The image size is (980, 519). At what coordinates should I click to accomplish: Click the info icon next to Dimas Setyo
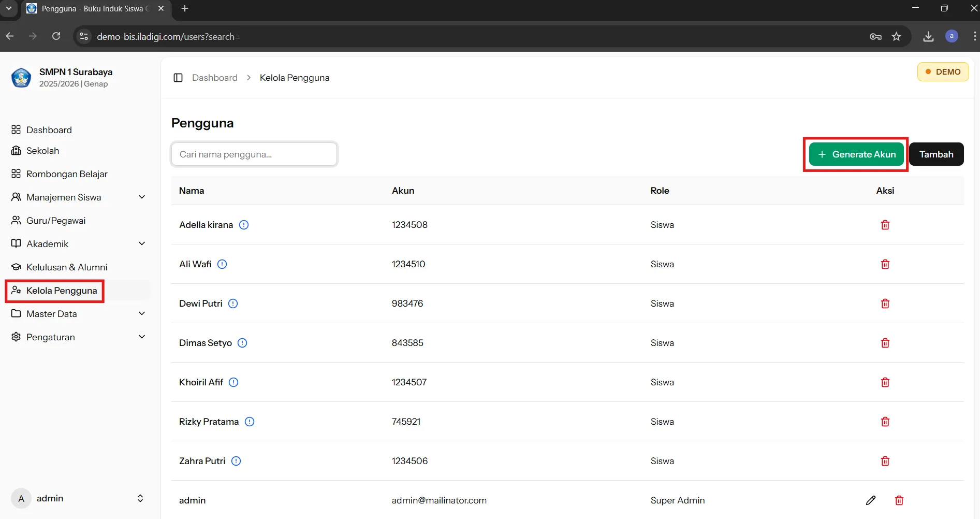tap(242, 343)
